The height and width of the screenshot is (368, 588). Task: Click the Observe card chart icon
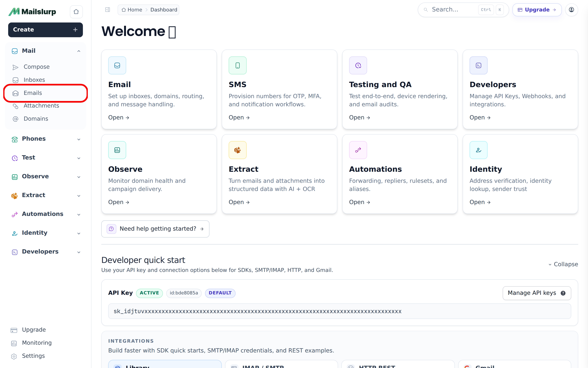[x=117, y=150]
